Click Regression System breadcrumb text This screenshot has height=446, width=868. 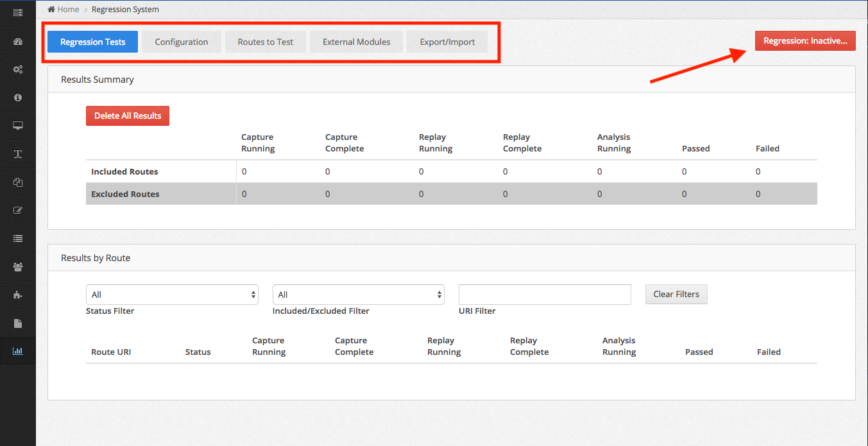click(125, 10)
